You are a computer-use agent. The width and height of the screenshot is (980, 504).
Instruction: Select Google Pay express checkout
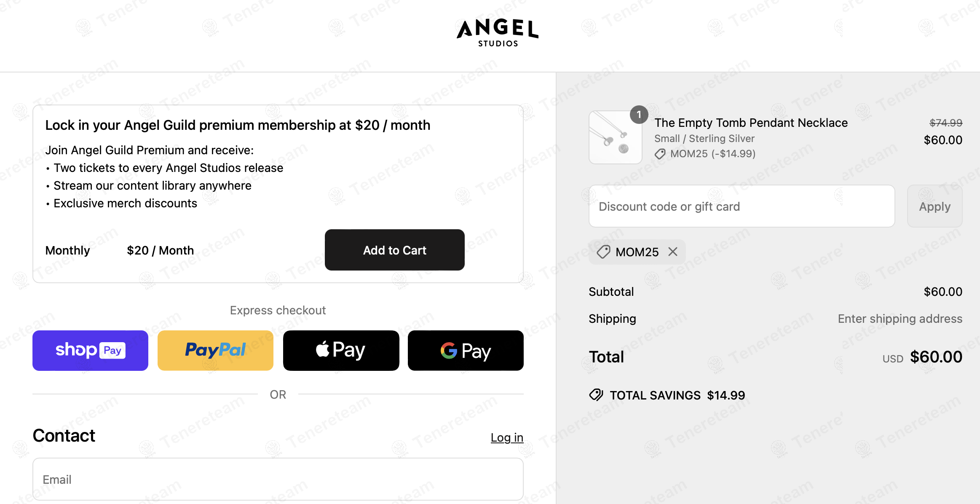466,350
